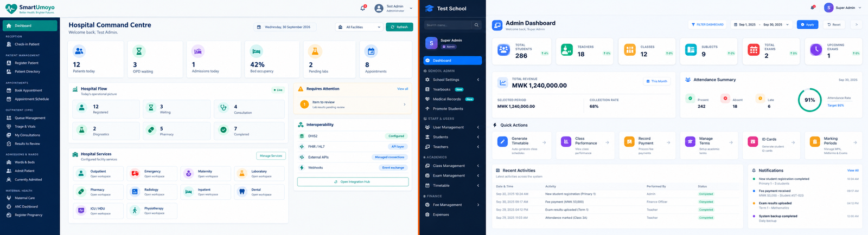Expand the Item to review chevron

coord(405,105)
